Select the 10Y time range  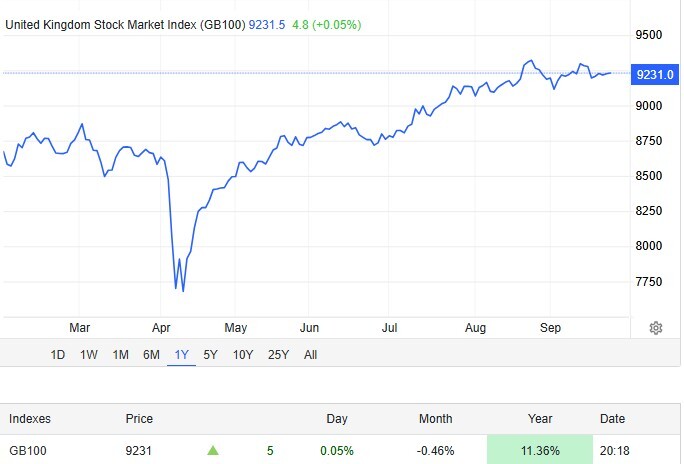tap(243, 354)
